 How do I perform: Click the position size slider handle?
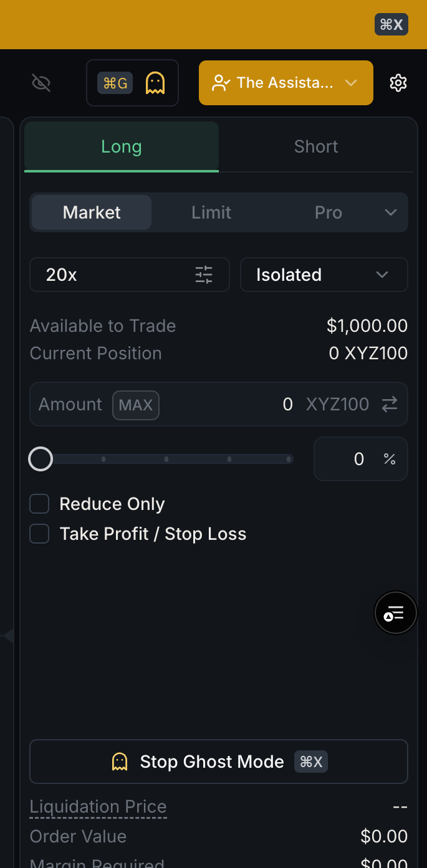point(41,460)
